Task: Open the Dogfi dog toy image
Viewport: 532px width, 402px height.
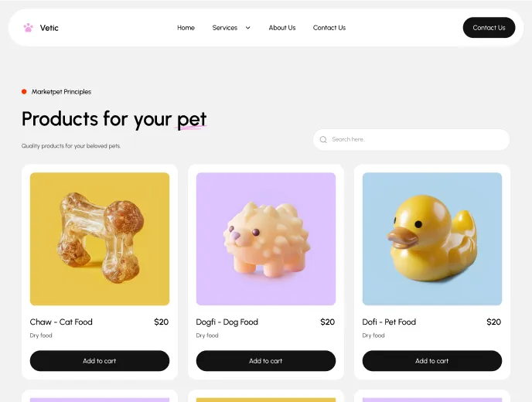Action: point(266,239)
